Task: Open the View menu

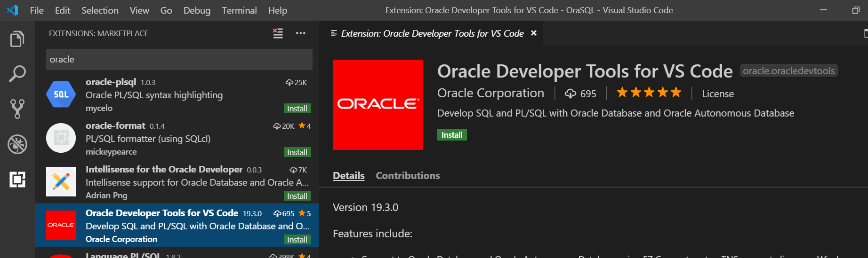Action: coord(139,10)
